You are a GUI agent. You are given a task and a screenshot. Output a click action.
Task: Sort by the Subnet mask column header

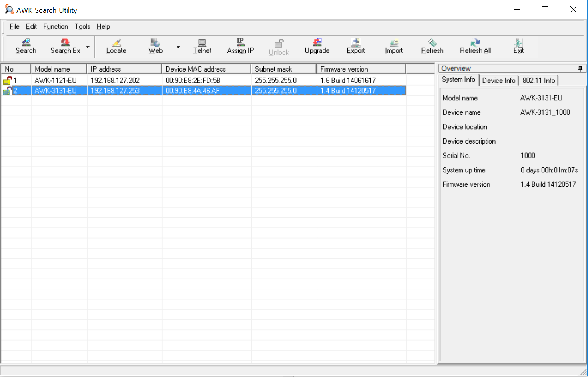(284, 69)
